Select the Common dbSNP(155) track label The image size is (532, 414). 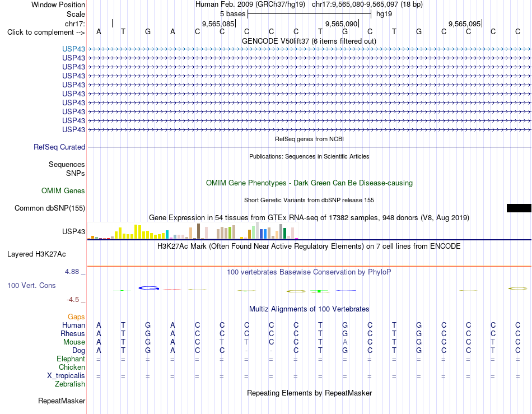coord(50,208)
